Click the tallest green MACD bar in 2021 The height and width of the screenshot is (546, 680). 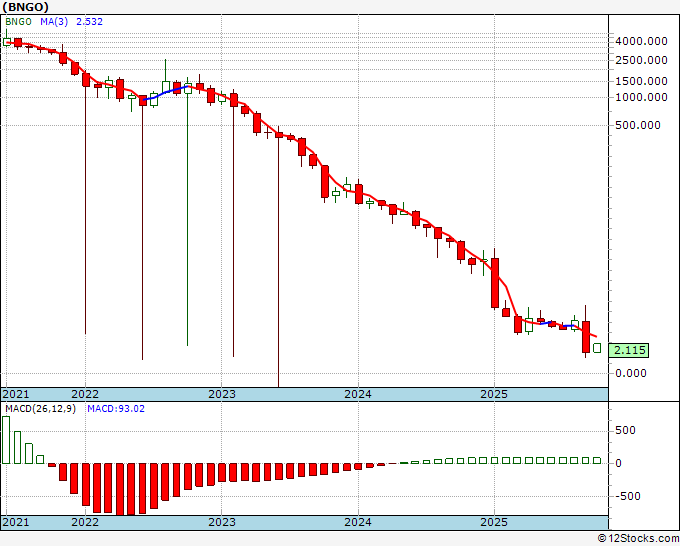6,440
